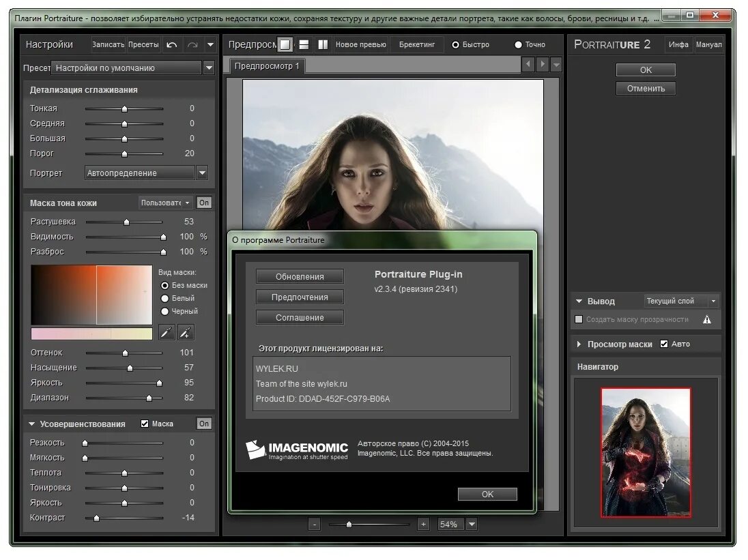Open the 54% zoom level dropdown

[x=472, y=525]
